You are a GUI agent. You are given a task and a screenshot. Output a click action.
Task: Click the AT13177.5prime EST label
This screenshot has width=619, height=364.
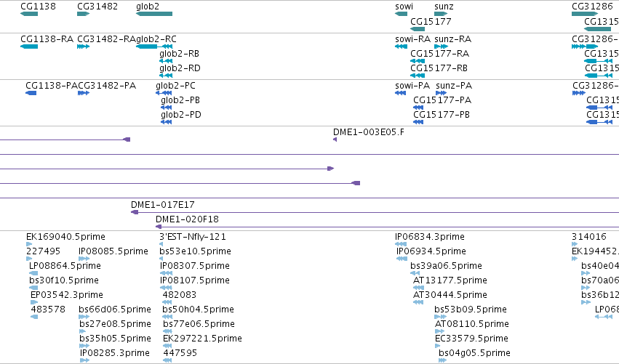450,280
